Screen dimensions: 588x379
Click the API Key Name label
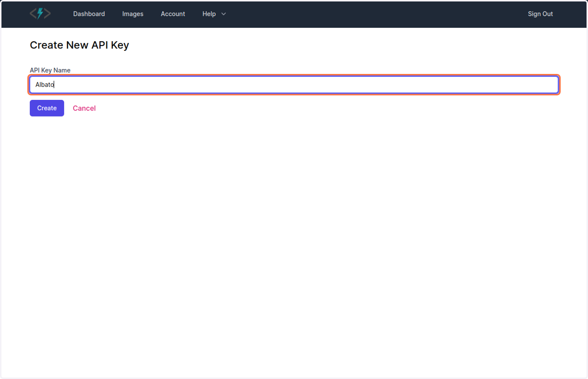(x=50, y=70)
